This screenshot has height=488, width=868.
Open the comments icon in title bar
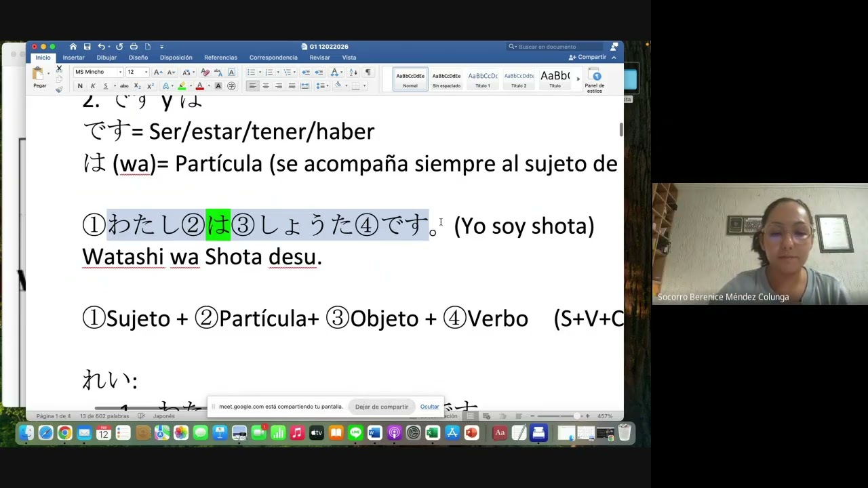tap(614, 47)
